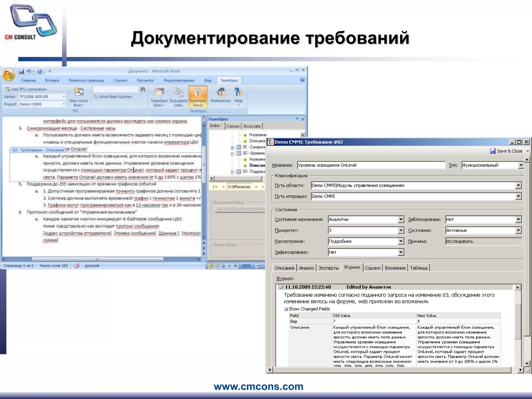This screenshot has height=399, width=532.
Task: Open the Состояние назначения dropdown
Action: tap(401, 220)
